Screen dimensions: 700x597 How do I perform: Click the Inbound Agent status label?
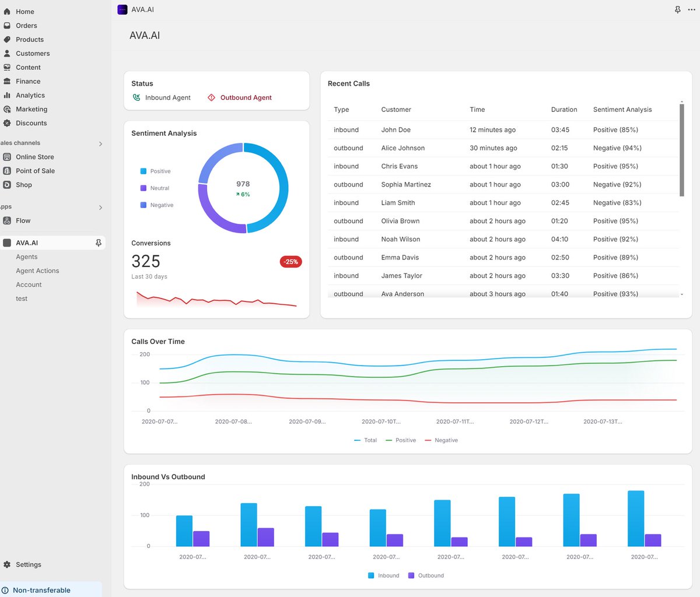tap(168, 97)
